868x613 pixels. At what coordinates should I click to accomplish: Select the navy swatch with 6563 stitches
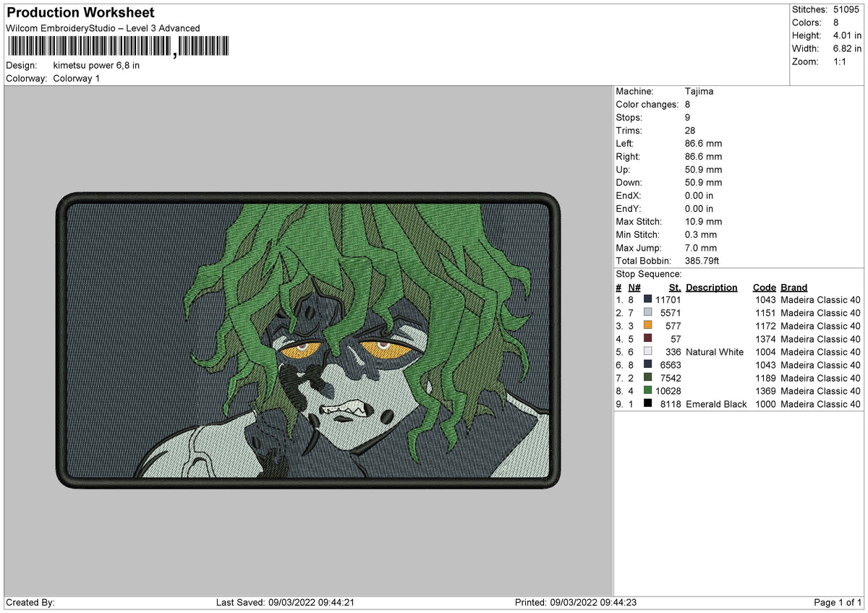point(647,364)
